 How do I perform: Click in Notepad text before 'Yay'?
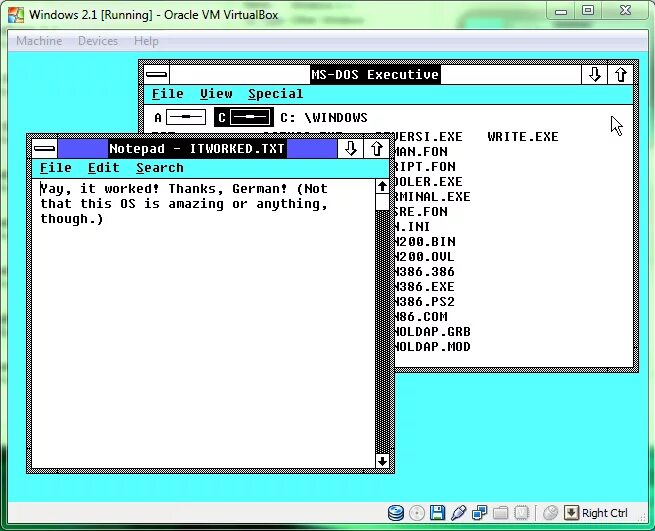pyautogui.click(x=41, y=189)
